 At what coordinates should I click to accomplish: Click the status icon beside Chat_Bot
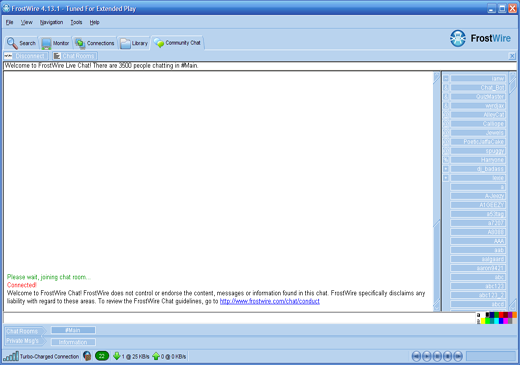[446, 88]
